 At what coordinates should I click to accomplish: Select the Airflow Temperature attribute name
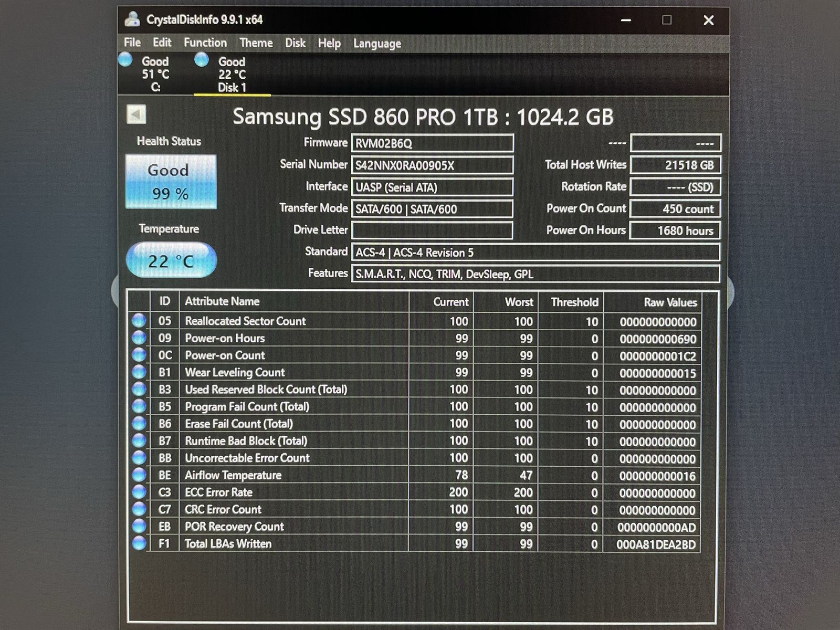tap(233, 475)
